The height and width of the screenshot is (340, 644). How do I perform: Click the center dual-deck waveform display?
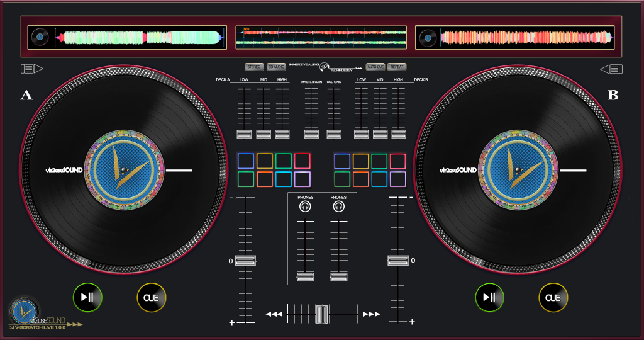coord(321,37)
